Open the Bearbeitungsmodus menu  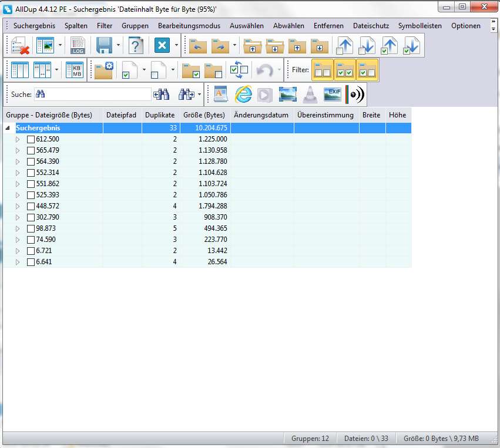point(189,26)
